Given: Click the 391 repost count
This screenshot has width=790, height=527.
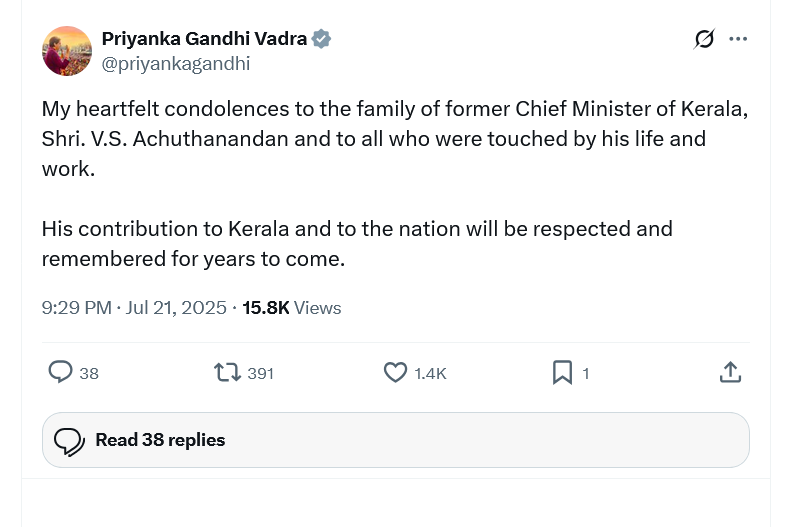Looking at the screenshot, I should [x=260, y=373].
